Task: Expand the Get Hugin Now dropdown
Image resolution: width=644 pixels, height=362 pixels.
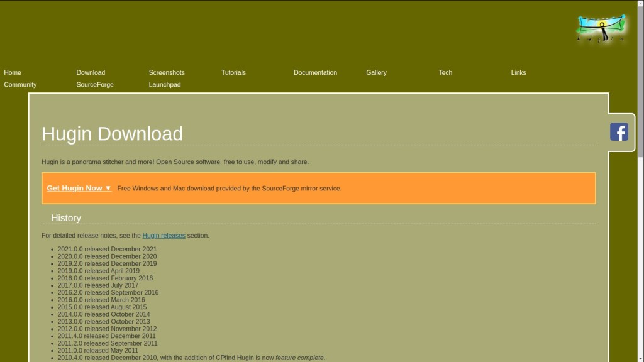Action: 79,188
